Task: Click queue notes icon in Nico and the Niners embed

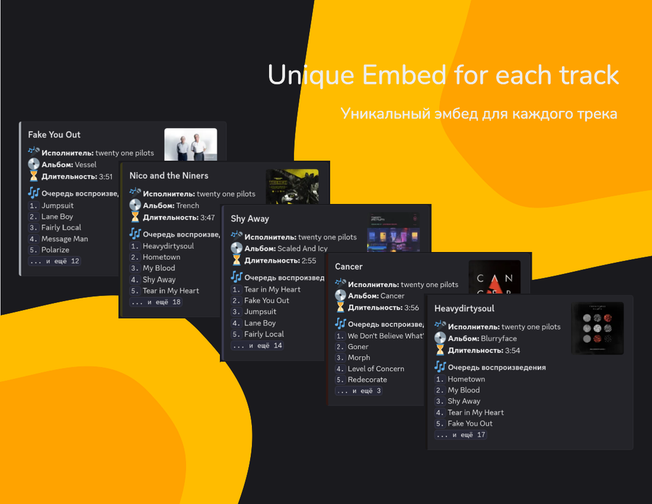Action: pyautogui.click(x=135, y=233)
